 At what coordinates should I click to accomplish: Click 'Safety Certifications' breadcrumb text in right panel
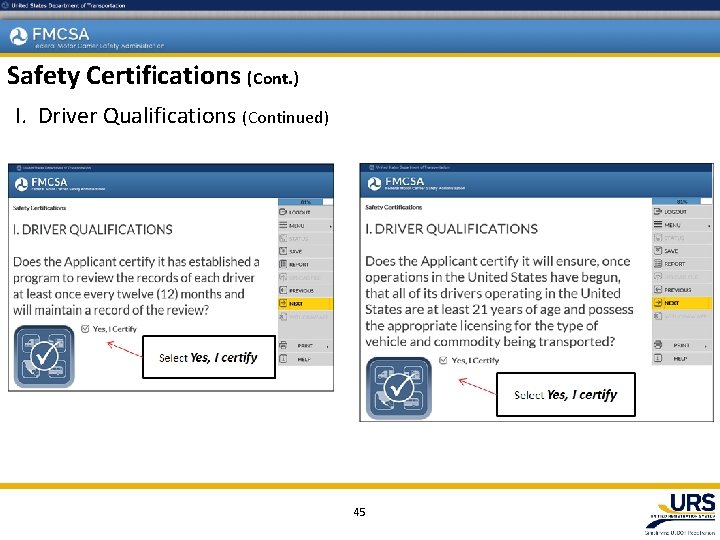tap(394, 207)
